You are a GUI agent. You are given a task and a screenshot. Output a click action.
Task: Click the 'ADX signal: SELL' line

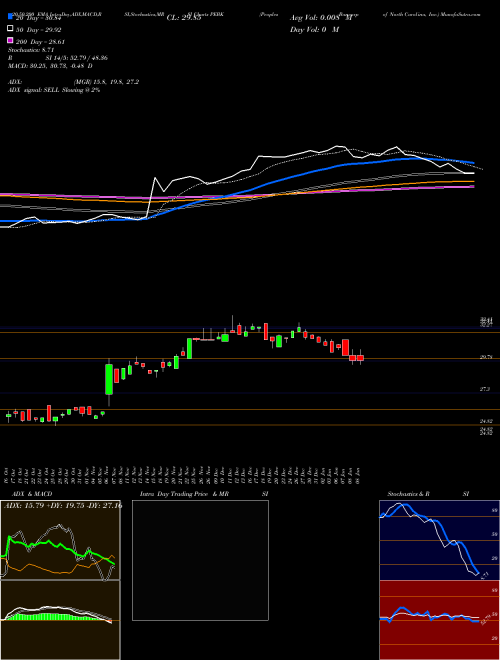(x=54, y=90)
